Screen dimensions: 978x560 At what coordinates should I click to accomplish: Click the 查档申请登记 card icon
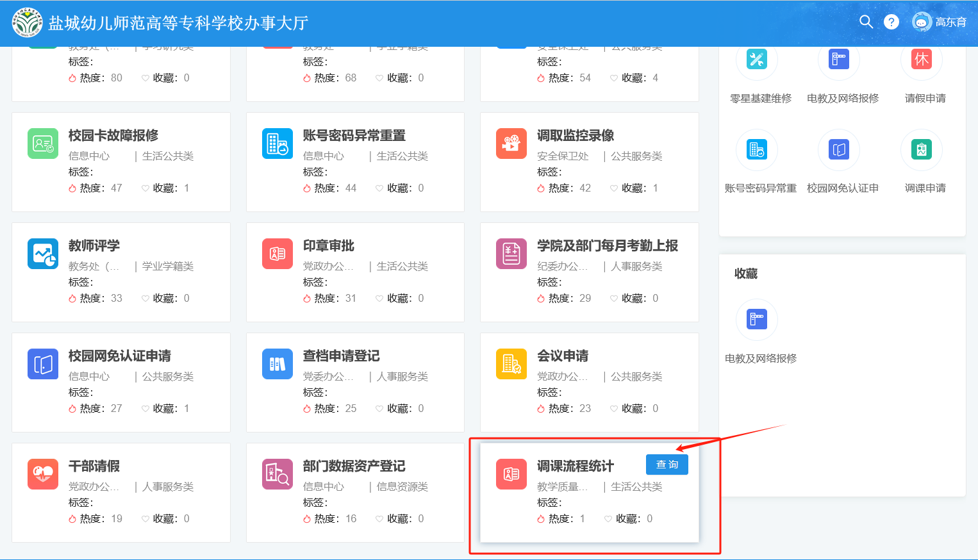(x=278, y=364)
